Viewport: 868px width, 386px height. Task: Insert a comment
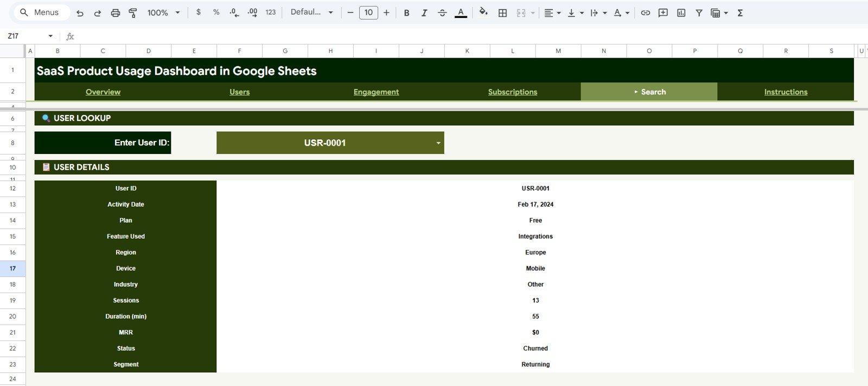[x=663, y=13]
